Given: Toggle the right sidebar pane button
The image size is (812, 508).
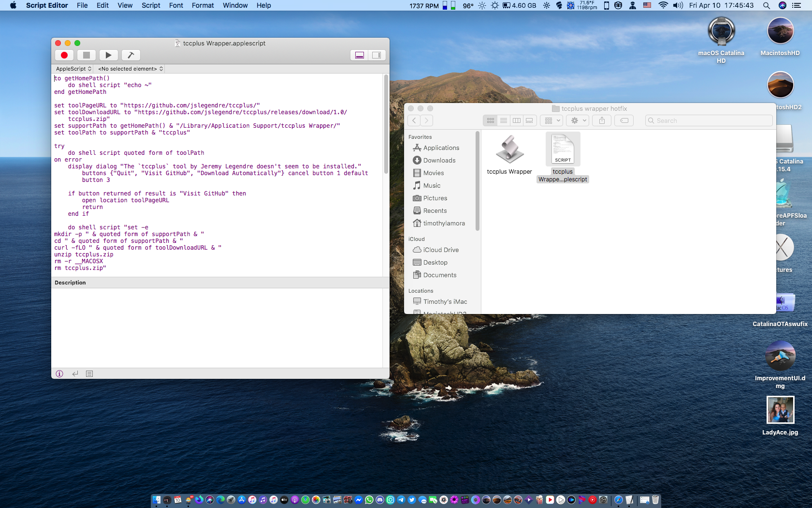Looking at the screenshot, I should point(377,55).
